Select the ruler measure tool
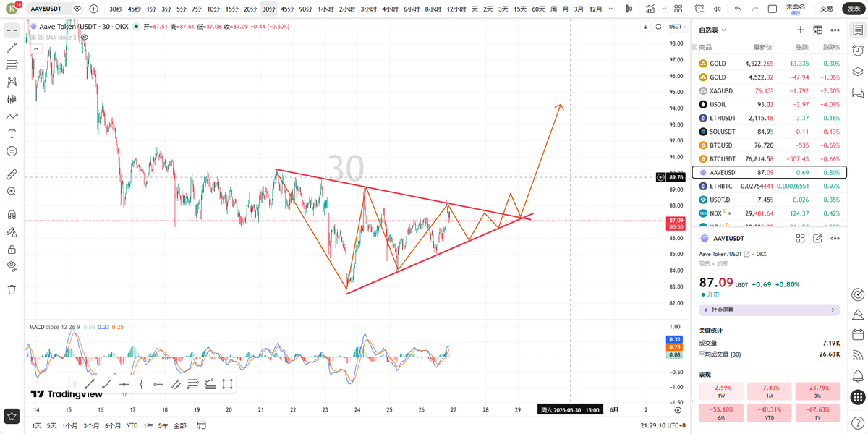Screen dimensions: 868x434 point(12,174)
